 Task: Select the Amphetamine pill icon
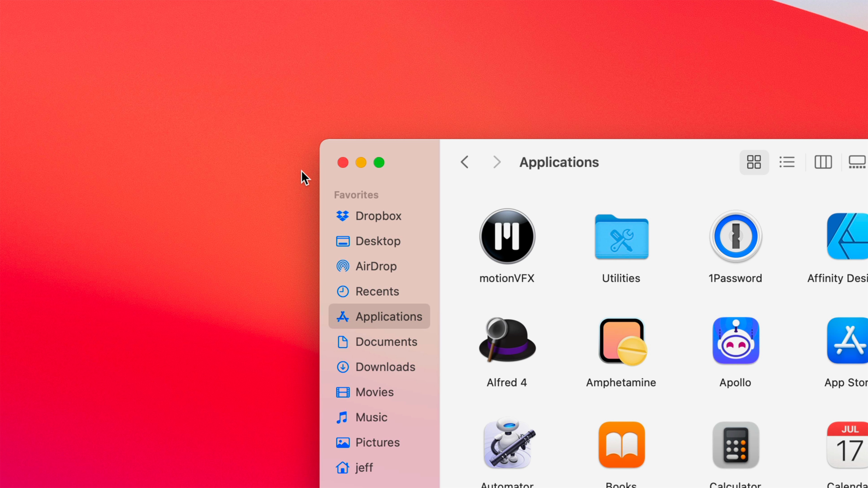coord(622,342)
